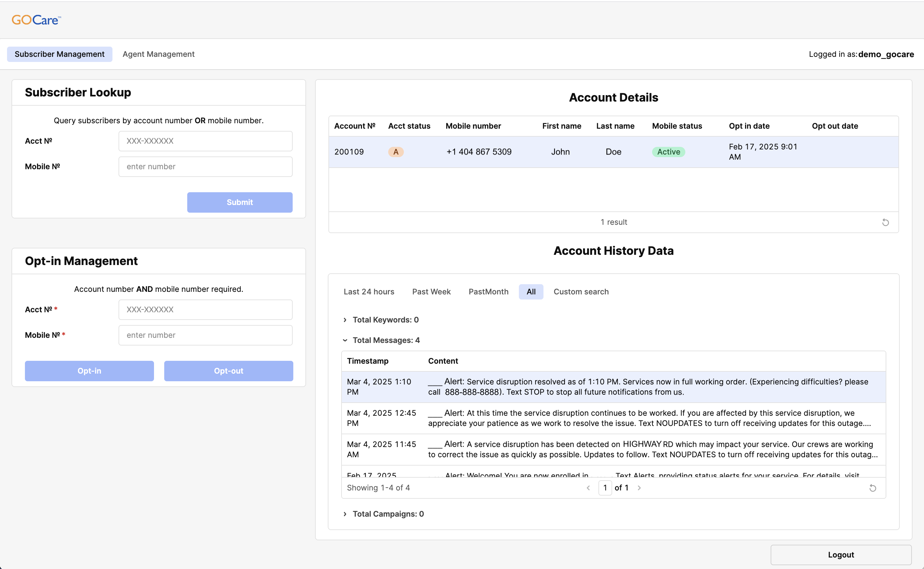Click Last name column header
The width and height of the screenshot is (924, 569).
[x=615, y=126]
